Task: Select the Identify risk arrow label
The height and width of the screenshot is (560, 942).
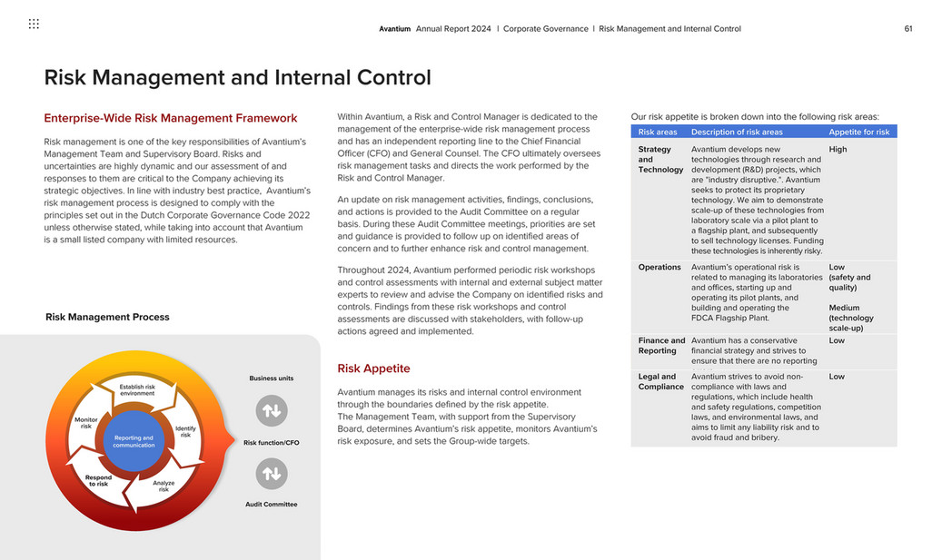Action: coord(185,431)
